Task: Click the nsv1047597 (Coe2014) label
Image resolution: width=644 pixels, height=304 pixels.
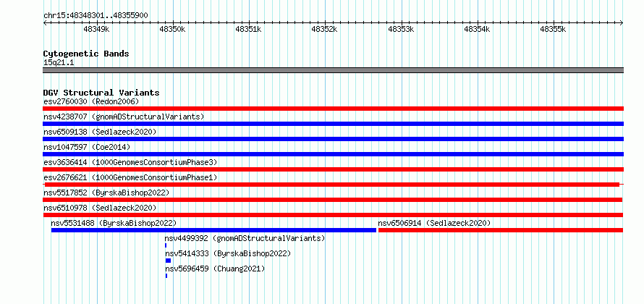Action: click(x=87, y=147)
